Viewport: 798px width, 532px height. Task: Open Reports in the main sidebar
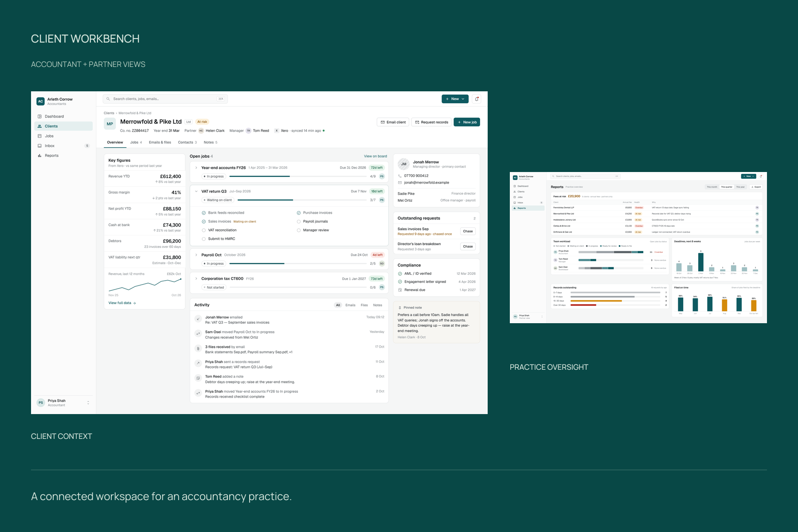tap(63, 156)
